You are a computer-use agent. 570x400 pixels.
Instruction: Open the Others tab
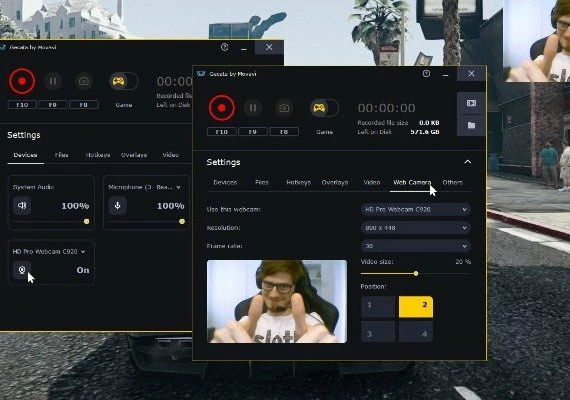[453, 183]
